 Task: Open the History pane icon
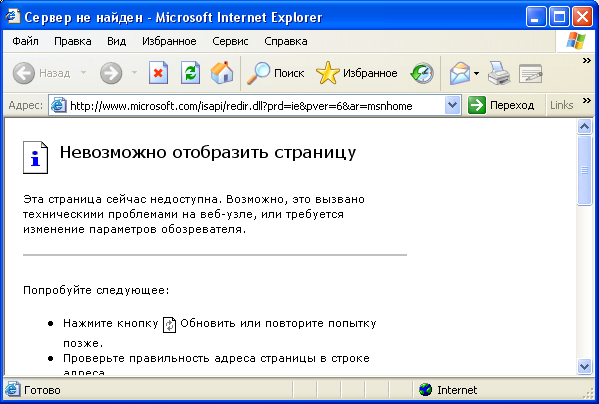click(422, 73)
